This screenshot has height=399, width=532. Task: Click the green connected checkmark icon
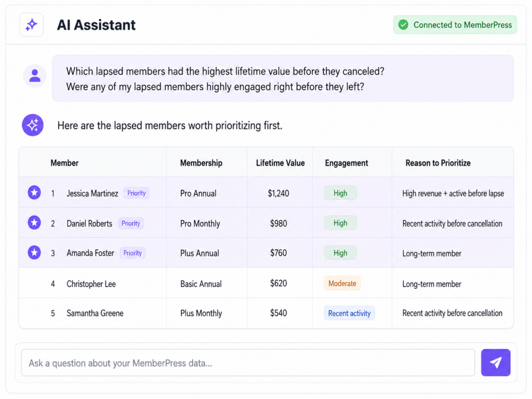coord(403,25)
